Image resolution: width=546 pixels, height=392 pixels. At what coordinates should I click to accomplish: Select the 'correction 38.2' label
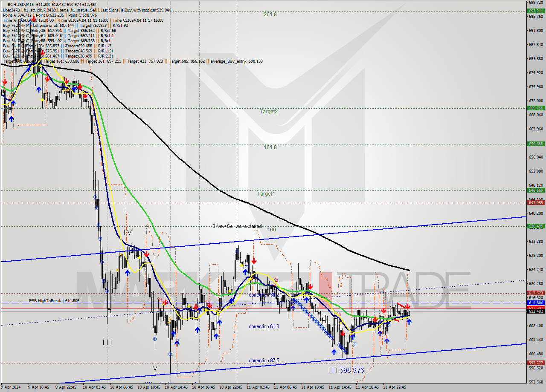pos(264,294)
